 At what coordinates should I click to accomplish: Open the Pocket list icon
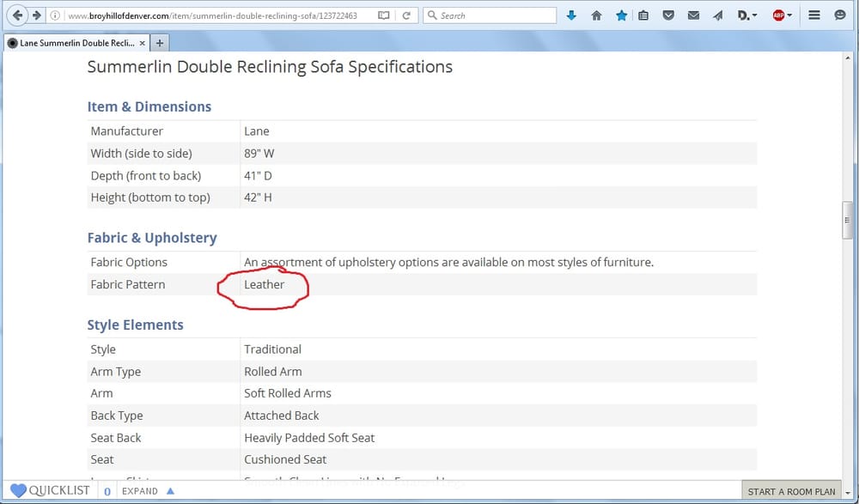click(668, 15)
